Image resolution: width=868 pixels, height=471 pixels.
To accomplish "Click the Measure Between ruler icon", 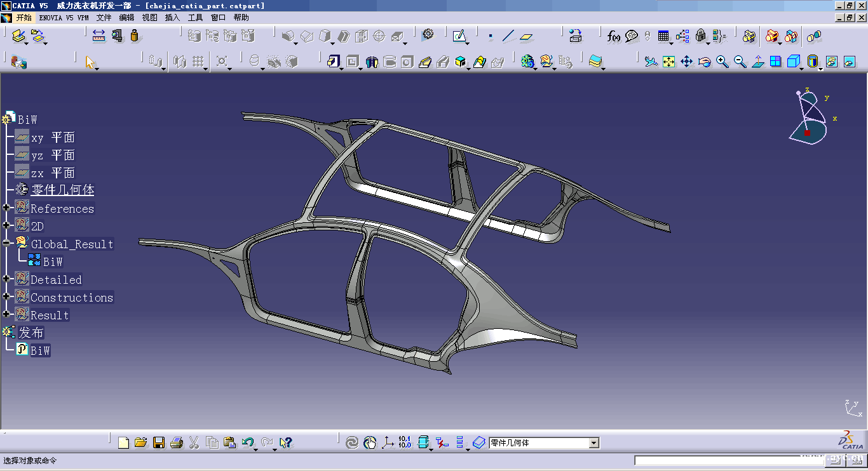I will [98, 36].
